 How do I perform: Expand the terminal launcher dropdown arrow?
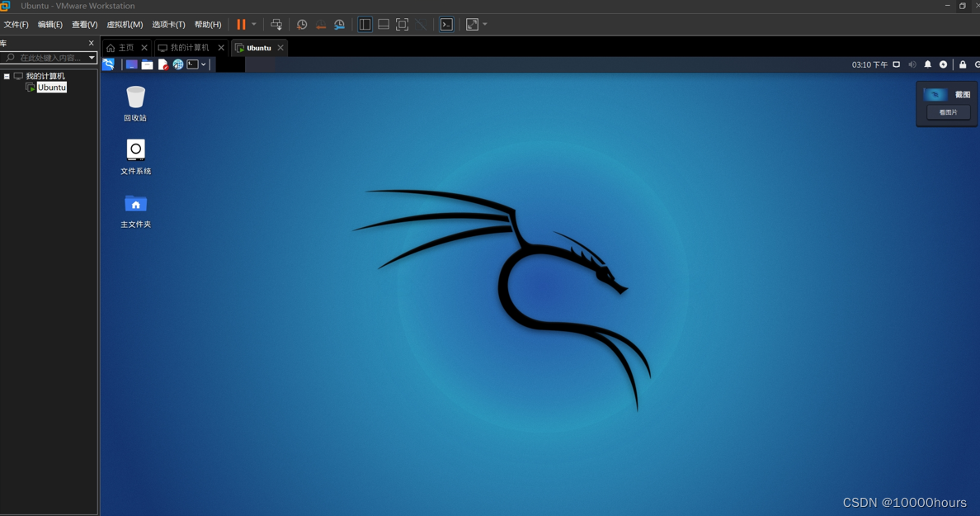[203, 64]
